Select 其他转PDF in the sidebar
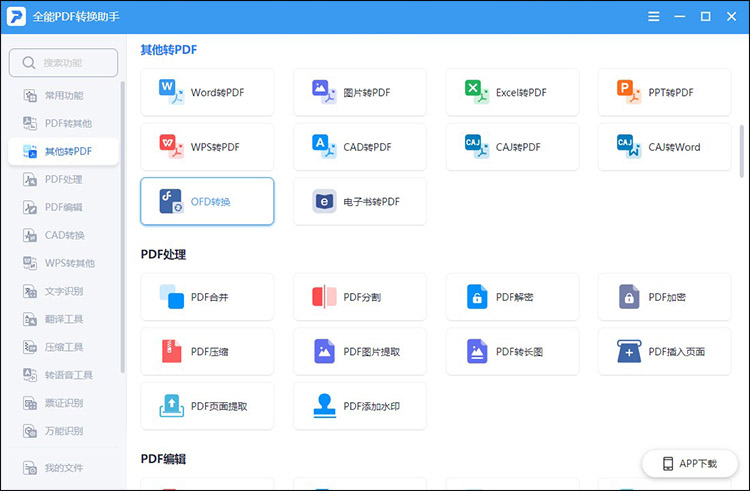 click(x=63, y=152)
